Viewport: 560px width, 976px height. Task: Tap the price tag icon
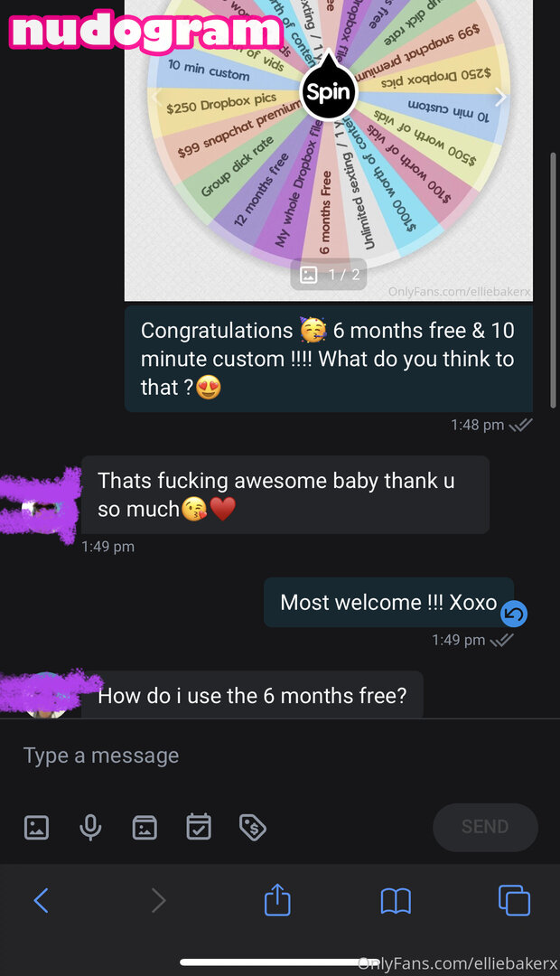pyautogui.click(x=253, y=827)
